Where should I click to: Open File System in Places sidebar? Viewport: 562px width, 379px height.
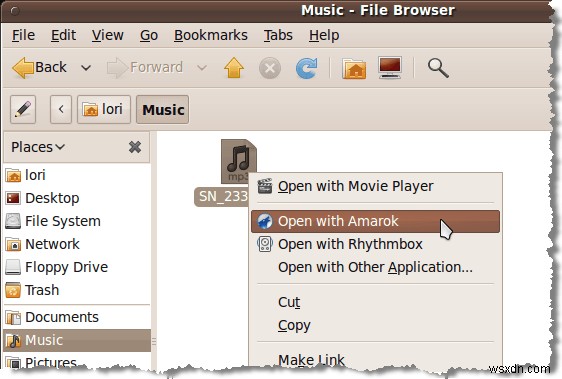point(77,221)
